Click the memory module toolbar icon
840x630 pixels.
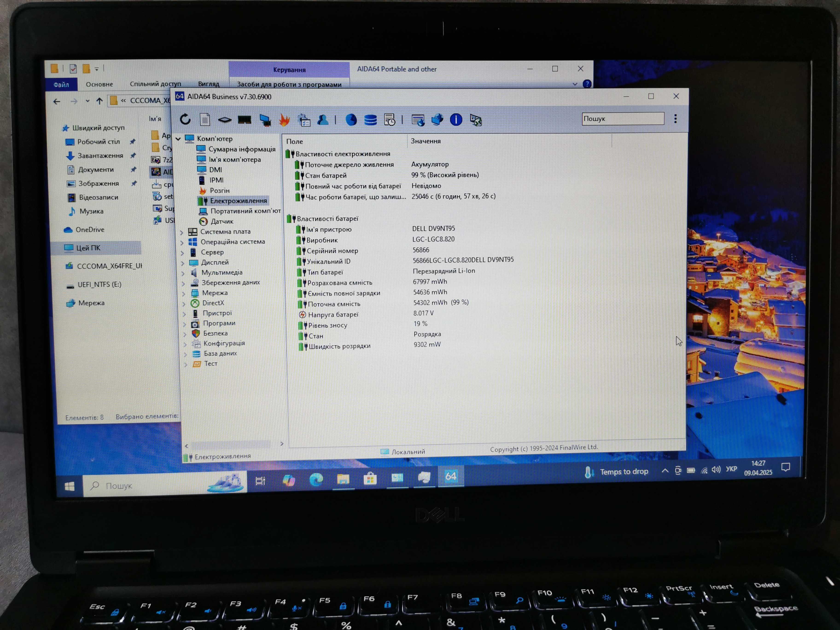click(244, 120)
